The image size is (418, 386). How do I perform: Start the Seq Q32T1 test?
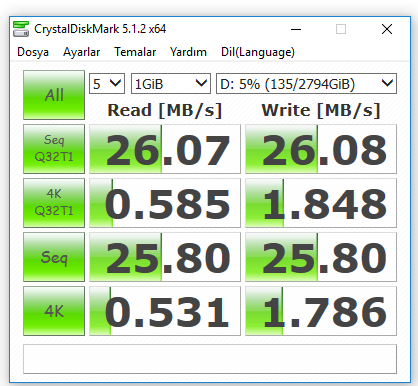point(54,149)
